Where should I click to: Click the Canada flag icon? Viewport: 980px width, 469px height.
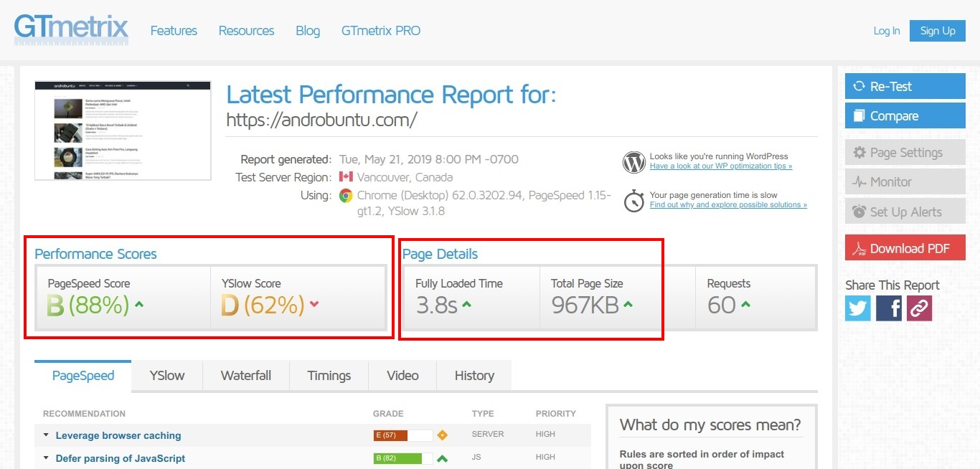pos(346,177)
